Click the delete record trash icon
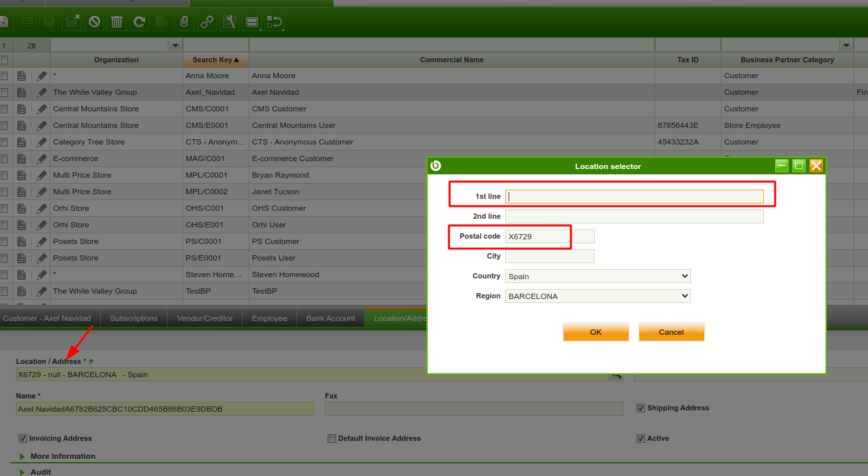The width and height of the screenshot is (868, 476). [117, 22]
